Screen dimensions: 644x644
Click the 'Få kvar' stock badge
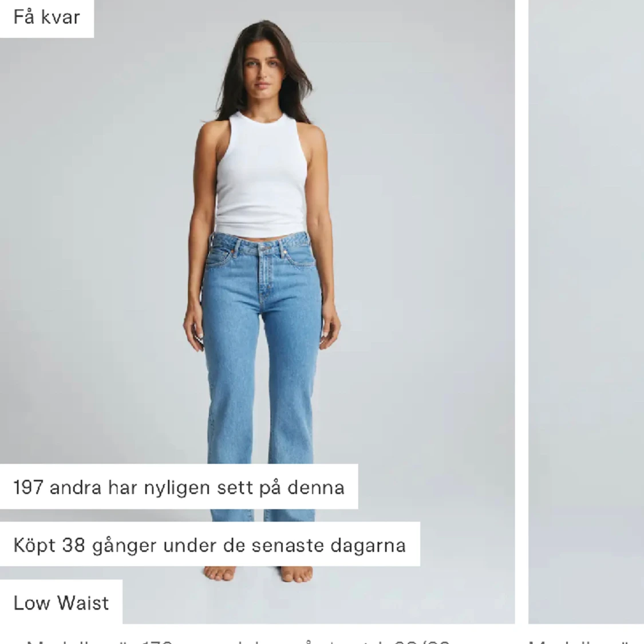point(46,18)
